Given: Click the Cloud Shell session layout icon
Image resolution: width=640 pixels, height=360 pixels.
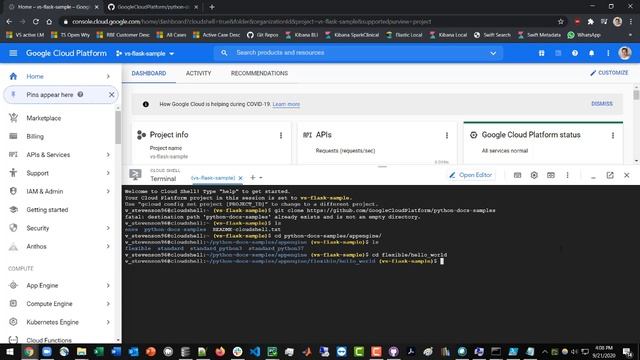Looking at the screenshot, I should point(551,175).
